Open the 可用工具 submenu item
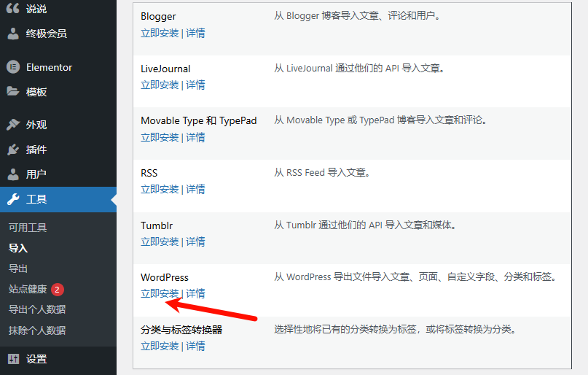Viewport: 588px width, 375px height. 28,228
